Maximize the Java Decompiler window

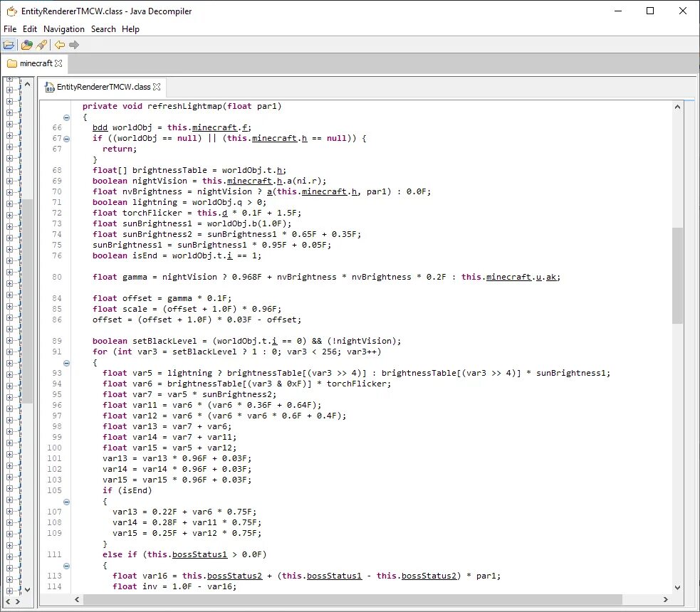[650, 11]
